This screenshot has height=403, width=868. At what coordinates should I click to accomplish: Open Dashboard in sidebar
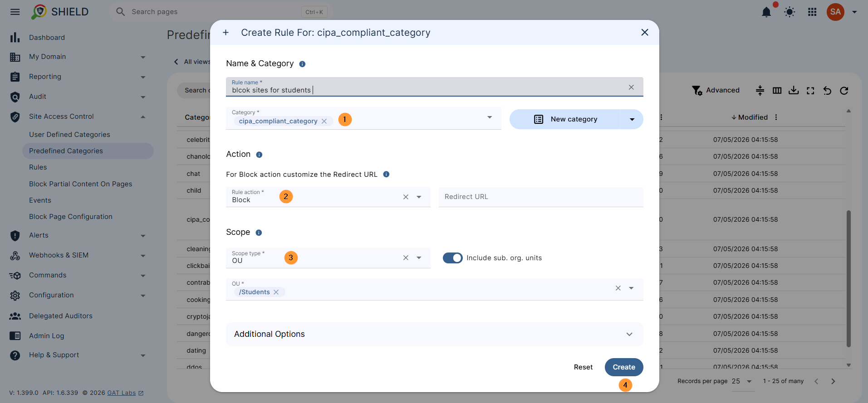click(47, 38)
